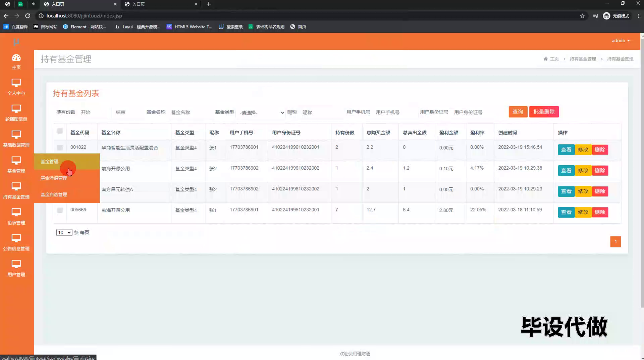Bookmark this page with star icon

(x=582, y=16)
